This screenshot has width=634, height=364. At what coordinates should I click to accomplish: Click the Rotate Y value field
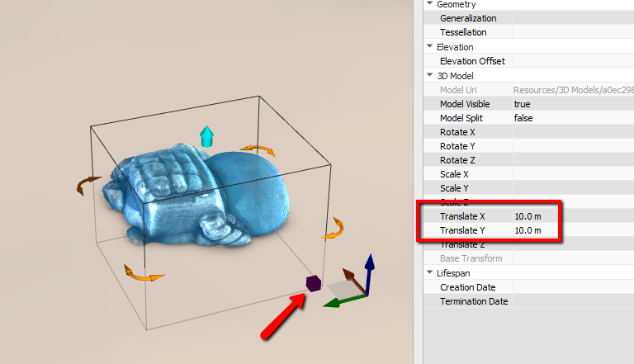coord(574,146)
